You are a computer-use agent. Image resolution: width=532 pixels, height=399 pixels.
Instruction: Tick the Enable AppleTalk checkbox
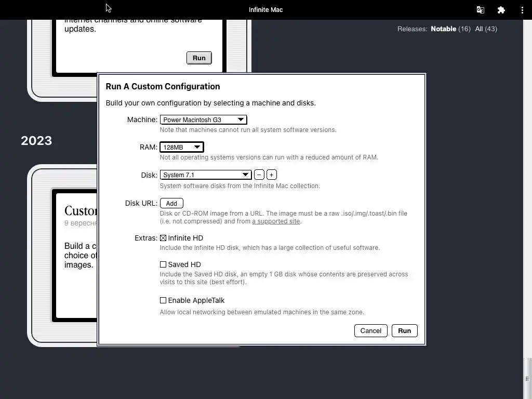point(163,300)
